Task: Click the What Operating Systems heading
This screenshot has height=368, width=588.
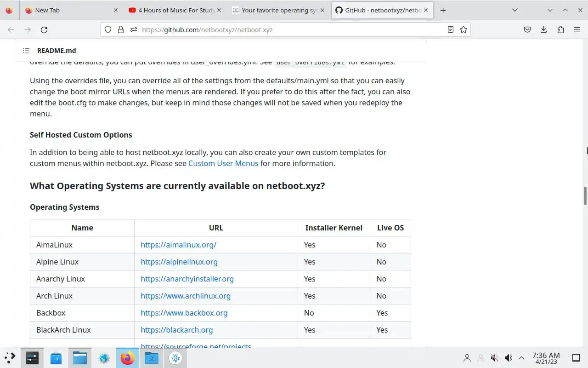Action: point(177,186)
